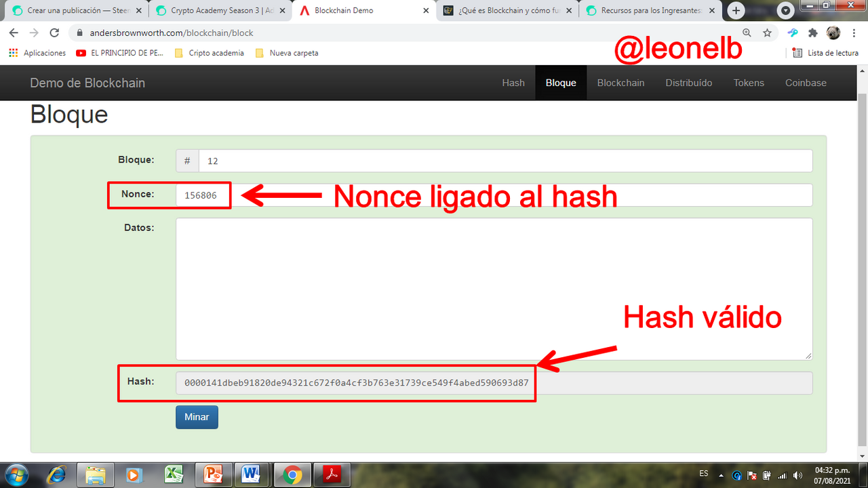Close the Crypto Academy Season 3 tab
The width and height of the screenshot is (868, 488).
pos(283,11)
